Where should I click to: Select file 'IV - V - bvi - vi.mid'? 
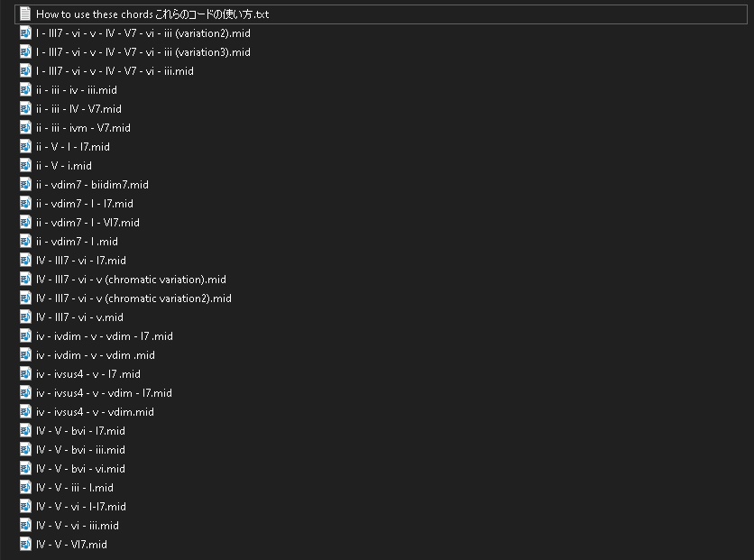coord(80,469)
